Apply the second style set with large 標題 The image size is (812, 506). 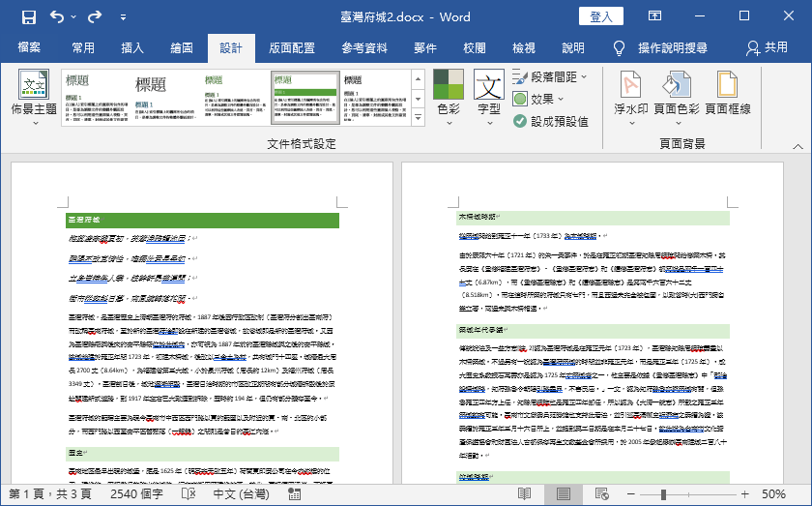point(165,98)
